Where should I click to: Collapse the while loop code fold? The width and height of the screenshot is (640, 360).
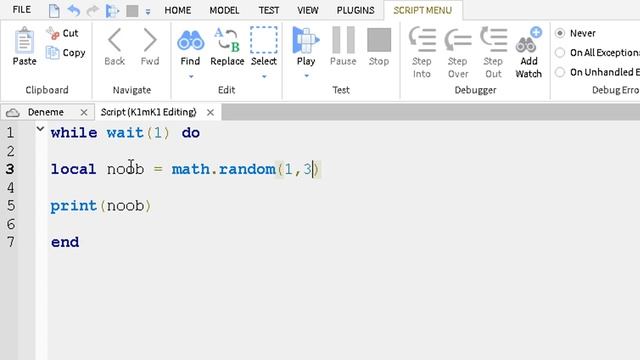point(40,129)
